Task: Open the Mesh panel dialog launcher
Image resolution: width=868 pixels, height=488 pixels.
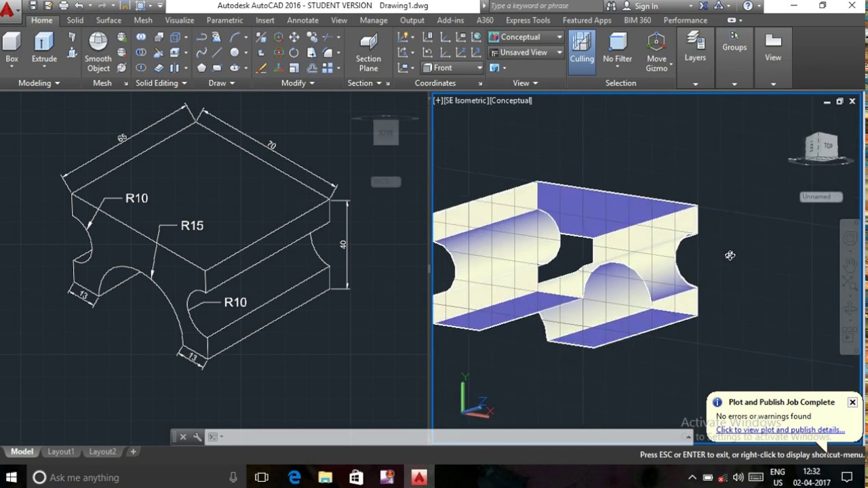Action: pos(126,83)
